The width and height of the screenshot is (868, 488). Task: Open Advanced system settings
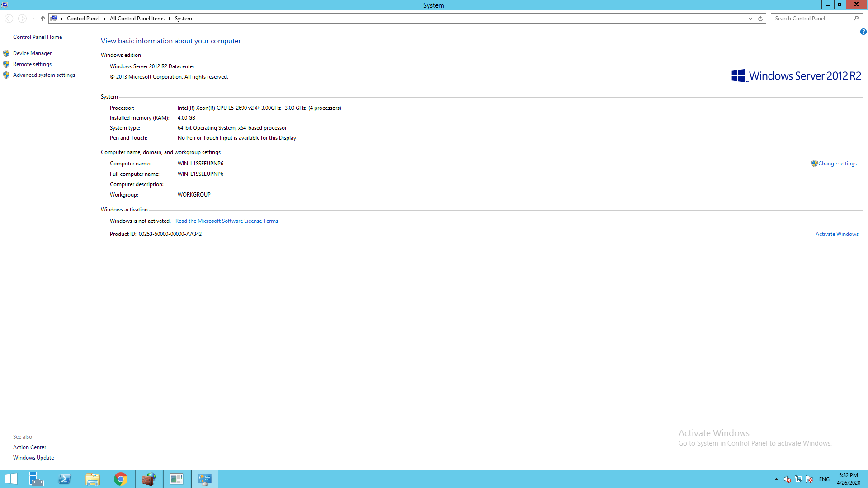pos(44,75)
